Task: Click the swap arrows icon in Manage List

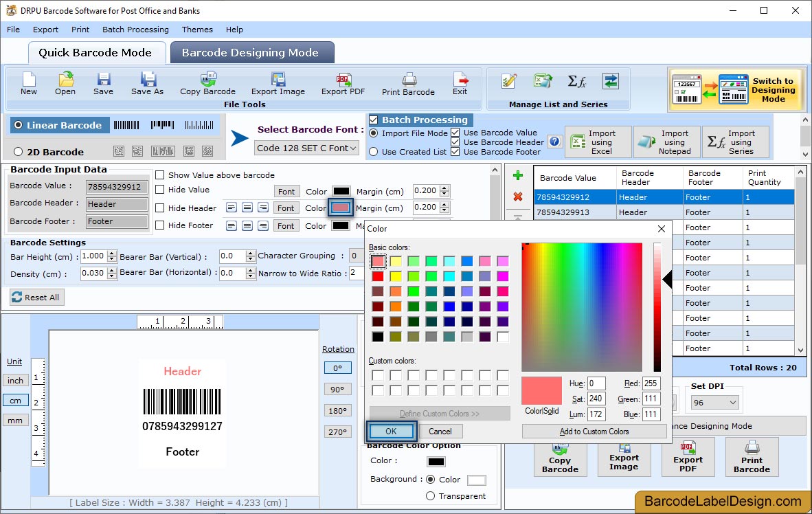Action: tap(611, 81)
